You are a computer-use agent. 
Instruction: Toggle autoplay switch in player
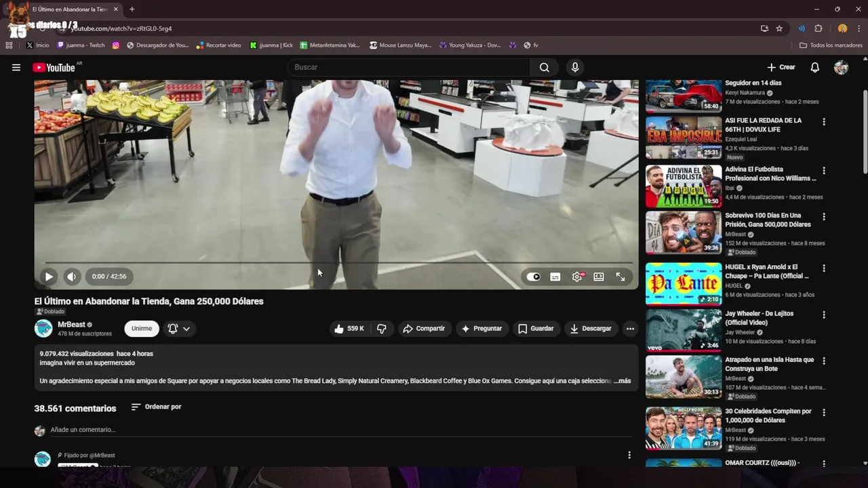534,277
